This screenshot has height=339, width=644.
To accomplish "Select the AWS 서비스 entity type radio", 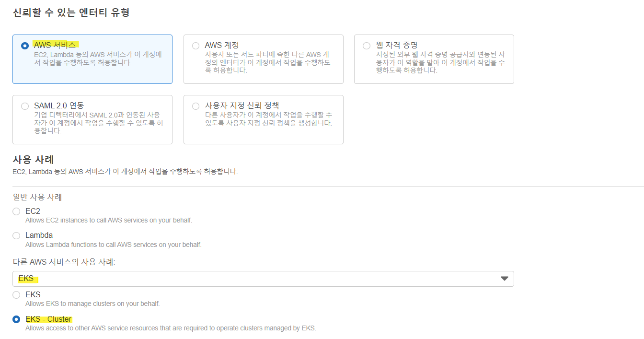I will click(25, 46).
